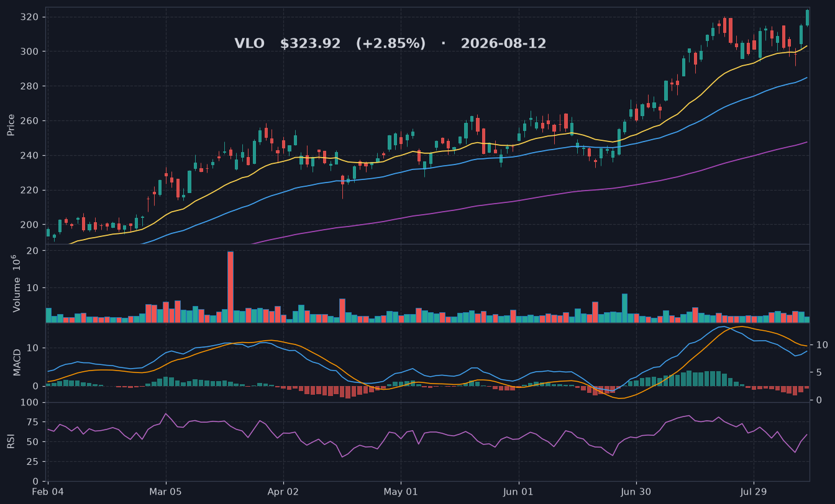Select the 5 tick on MACD right axis
Viewport: 835px width, 504px height.
click(818, 372)
